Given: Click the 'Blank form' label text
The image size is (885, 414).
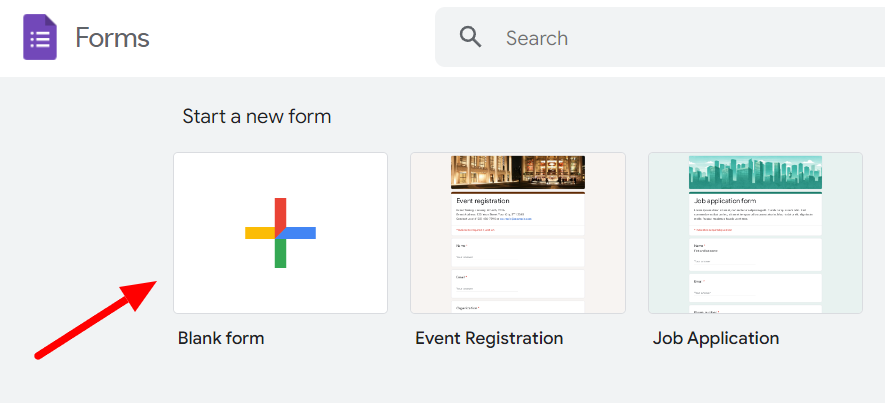Looking at the screenshot, I should [x=221, y=338].
